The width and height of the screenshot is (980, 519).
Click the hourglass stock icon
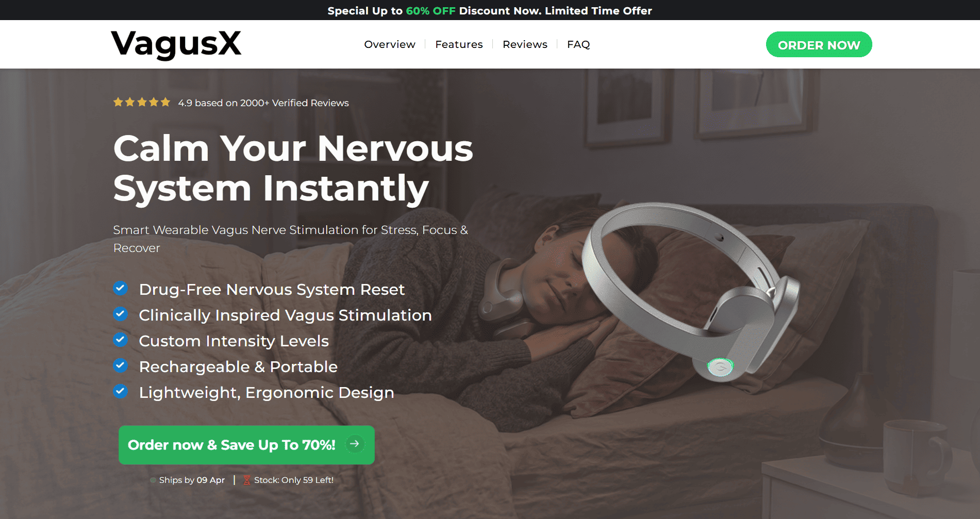tap(246, 480)
